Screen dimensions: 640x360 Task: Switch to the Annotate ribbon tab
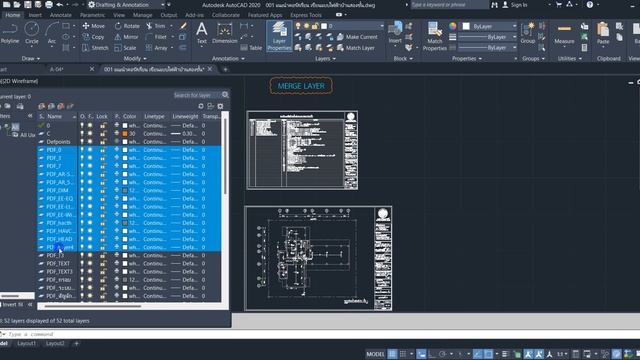pos(61,15)
